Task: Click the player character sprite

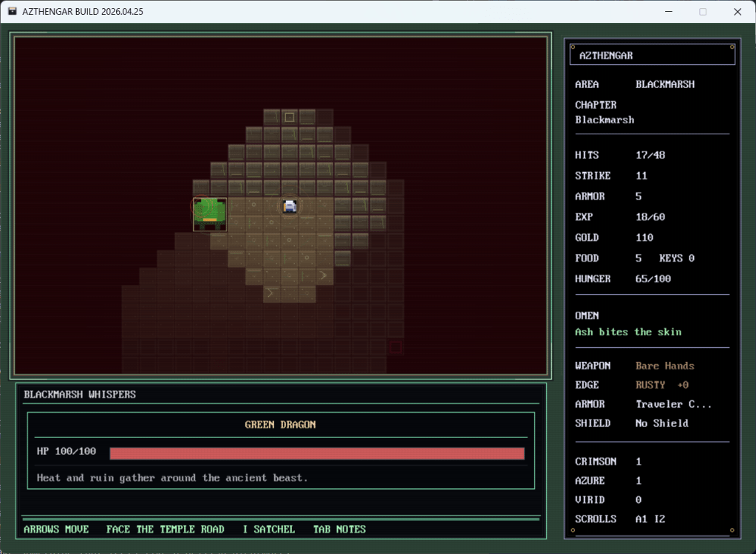Action: tap(290, 206)
